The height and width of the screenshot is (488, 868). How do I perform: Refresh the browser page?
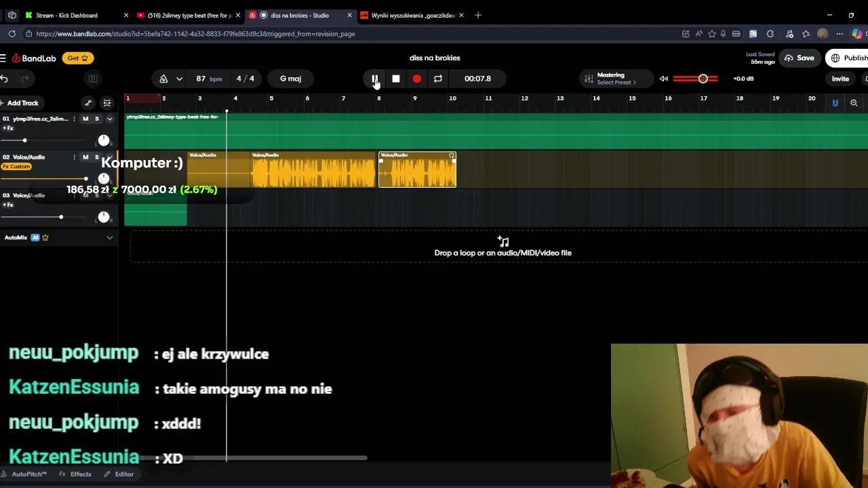[12, 34]
